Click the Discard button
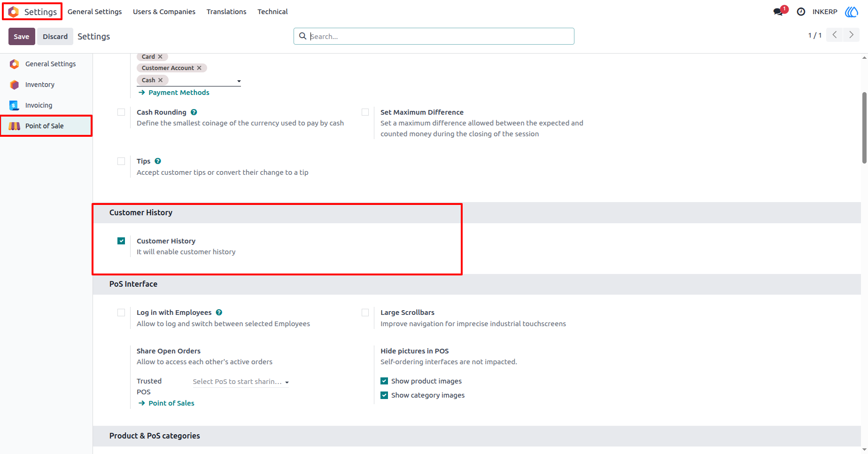 click(x=55, y=36)
